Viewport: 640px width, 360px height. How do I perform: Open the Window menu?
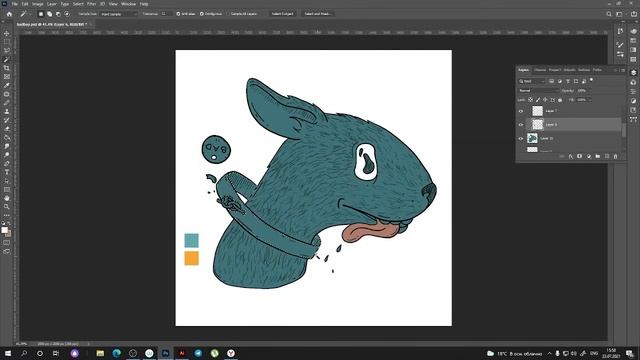pyautogui.click(x=128, y=4)
